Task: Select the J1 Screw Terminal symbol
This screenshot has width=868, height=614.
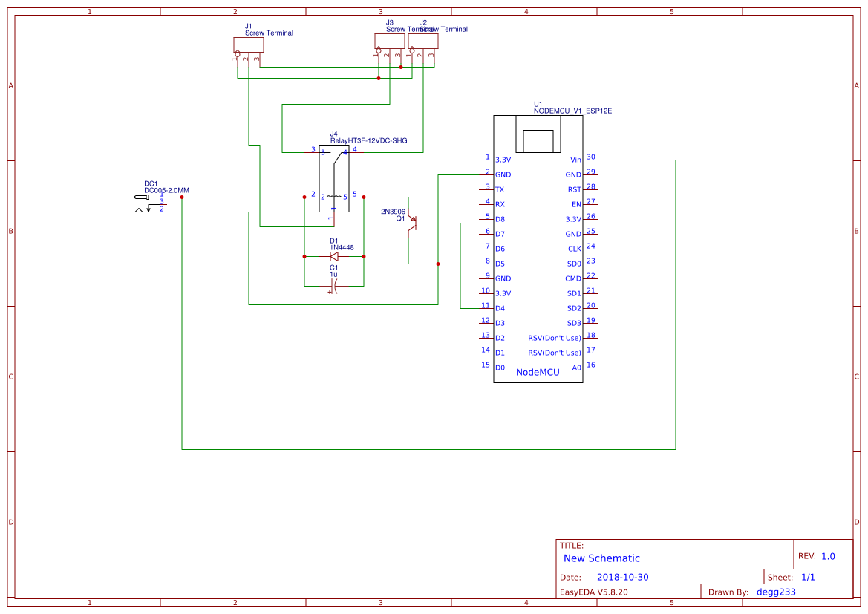Action: (x=248, y=45)
